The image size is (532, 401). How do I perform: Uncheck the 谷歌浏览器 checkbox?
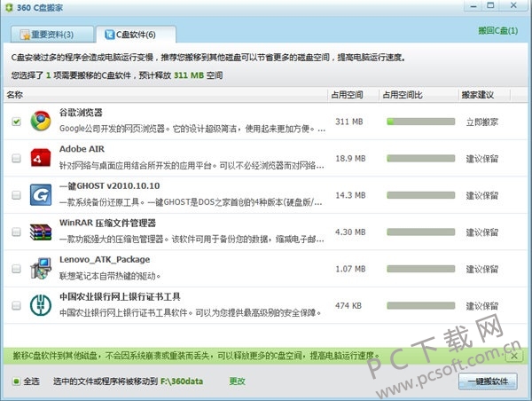pyautogui.click(x=16, y=122)
